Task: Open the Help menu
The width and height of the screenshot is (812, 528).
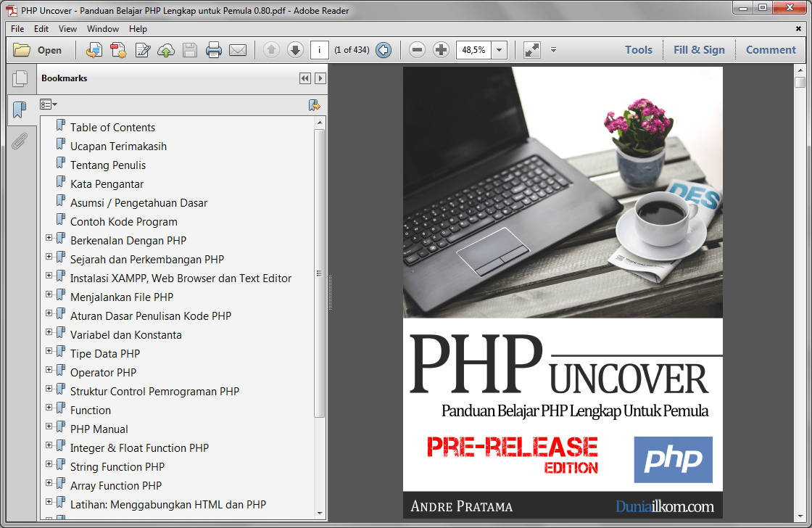Action: (138, 29)
